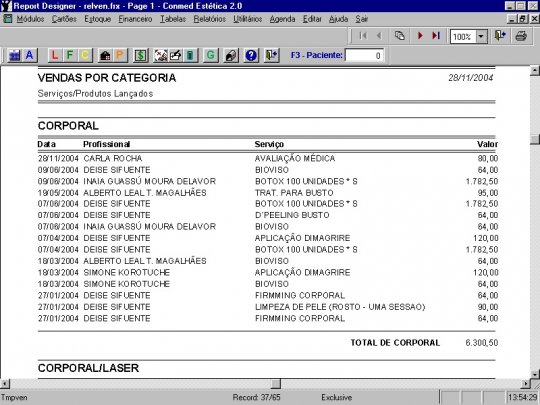Click the Serviço column header
The width and height of the screenshot is (540, 405).
[x=269, y=144]
